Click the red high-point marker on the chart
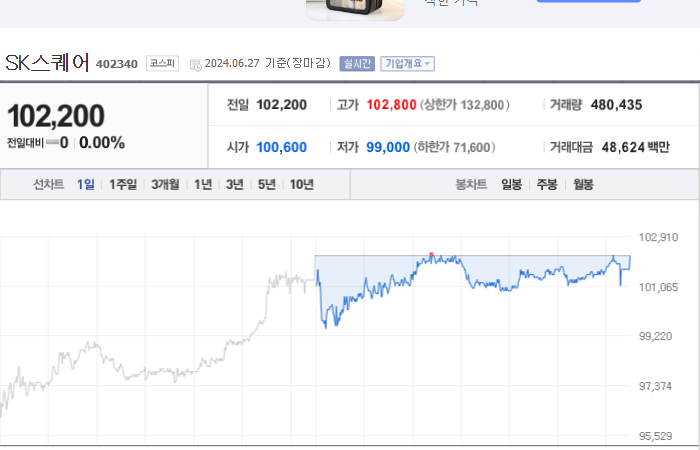The image size is (700, 450). coord(431,254)
